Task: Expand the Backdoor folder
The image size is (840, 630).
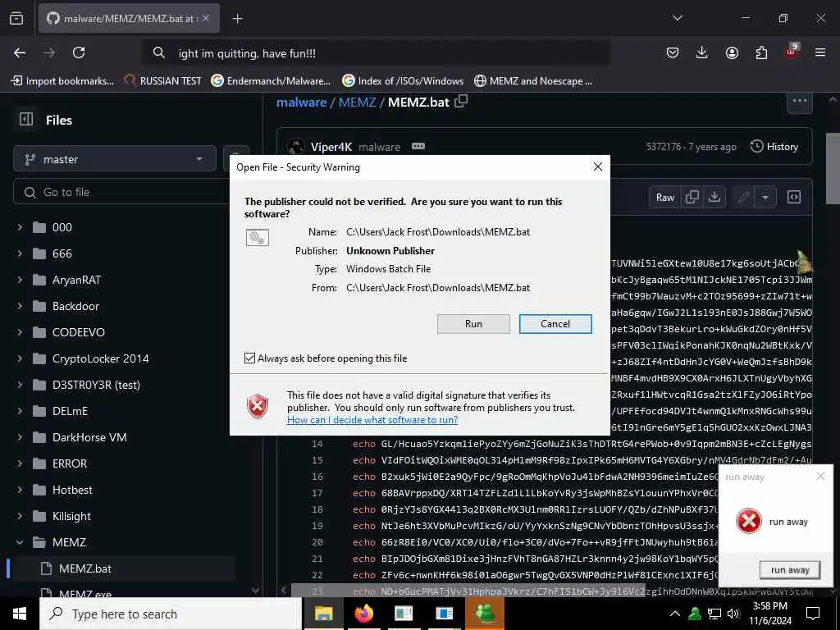Action: (x=20, y=306)
